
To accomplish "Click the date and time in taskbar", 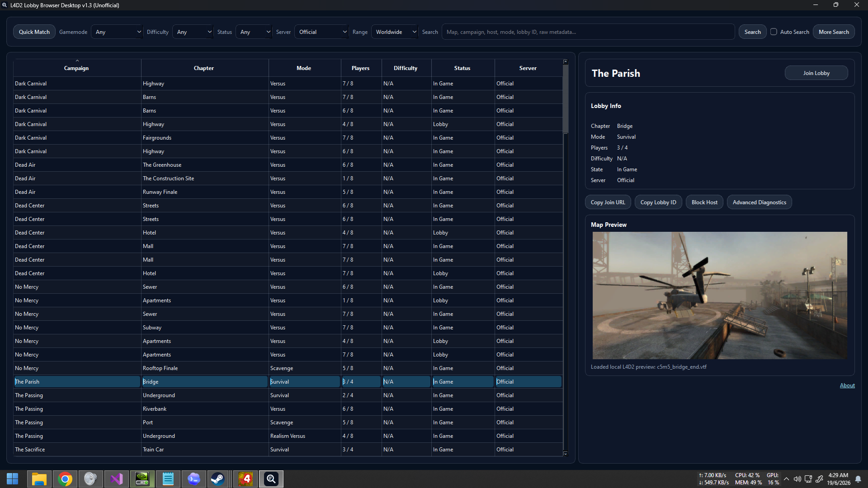I will (838, 479).
